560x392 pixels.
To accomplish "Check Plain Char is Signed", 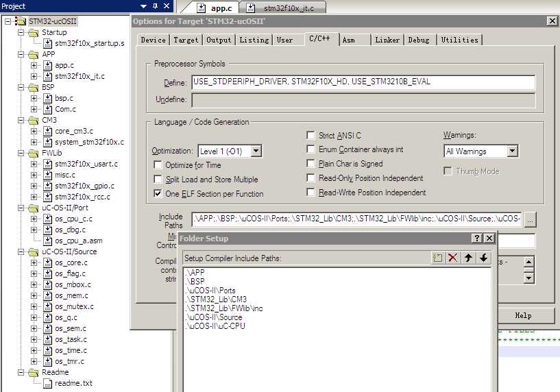I will click(311, 163).
